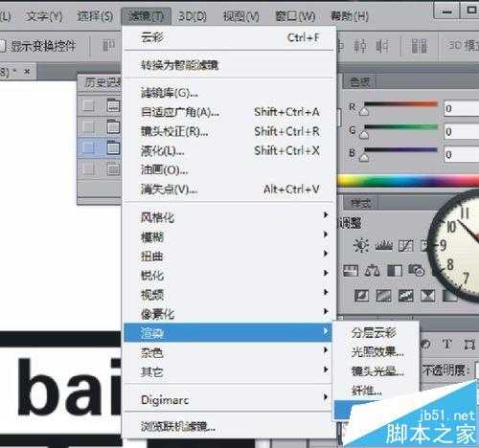Open 液化(L)... filter
This screenshot has width=479, height=448.
(228, 150)
